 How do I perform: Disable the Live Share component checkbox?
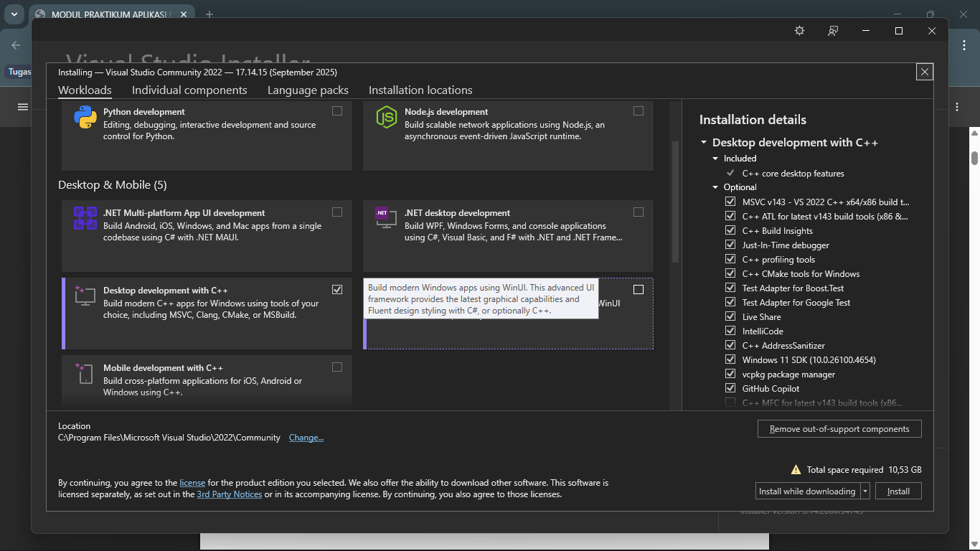pos(730,317)
